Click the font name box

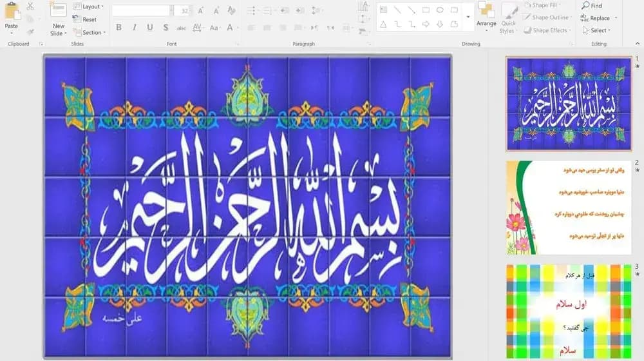coord(142,11)
